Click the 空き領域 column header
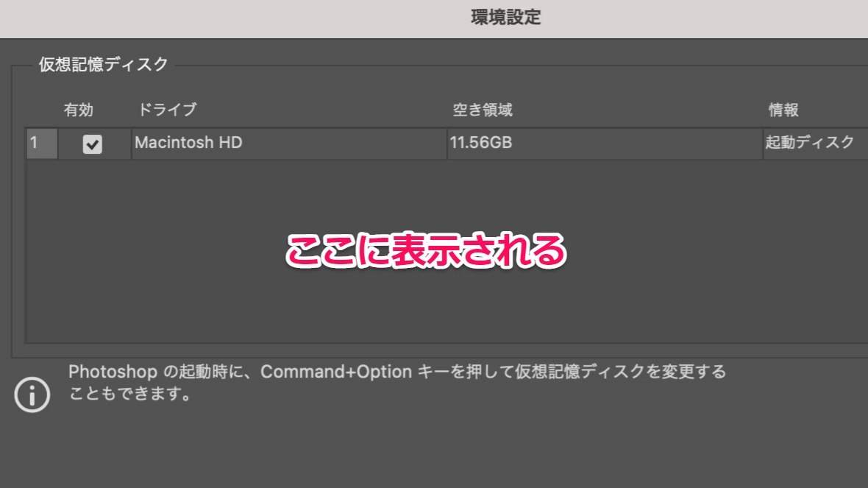 pos(483,110)
